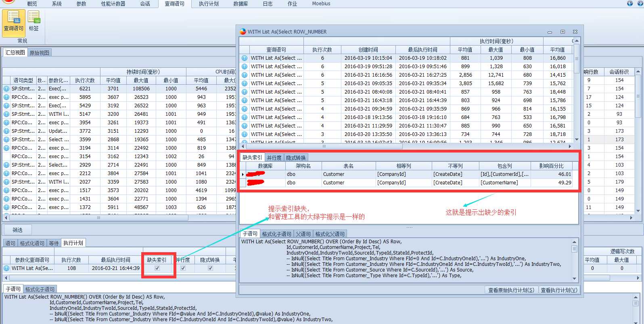644x324 pixels.
Task: Open the Moebius menu tab
Action: click(321, 4)
